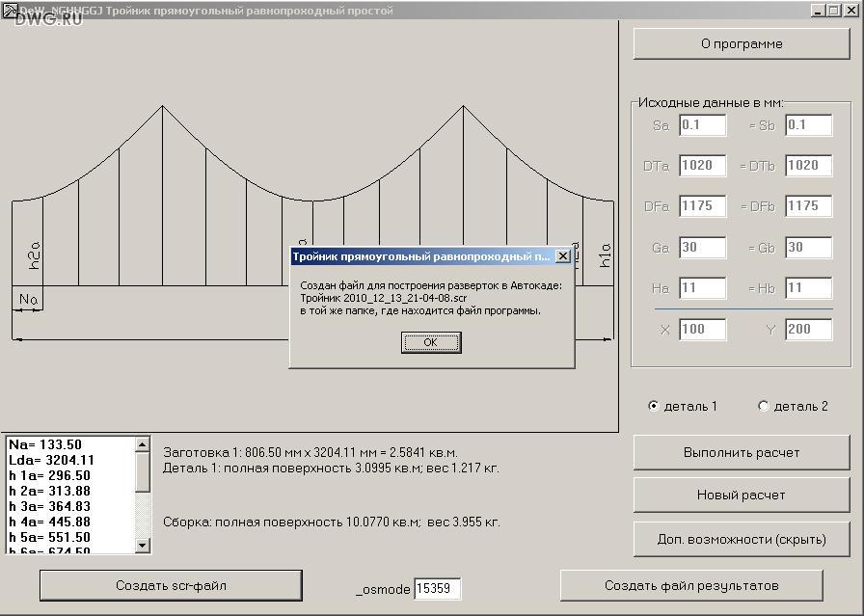
Task: Open the 'О программе' about button
Action: click(742, 43)
